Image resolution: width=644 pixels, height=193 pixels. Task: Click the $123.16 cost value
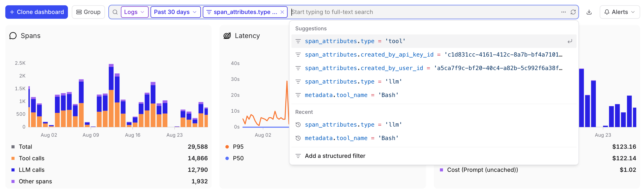tap(624, 147)
